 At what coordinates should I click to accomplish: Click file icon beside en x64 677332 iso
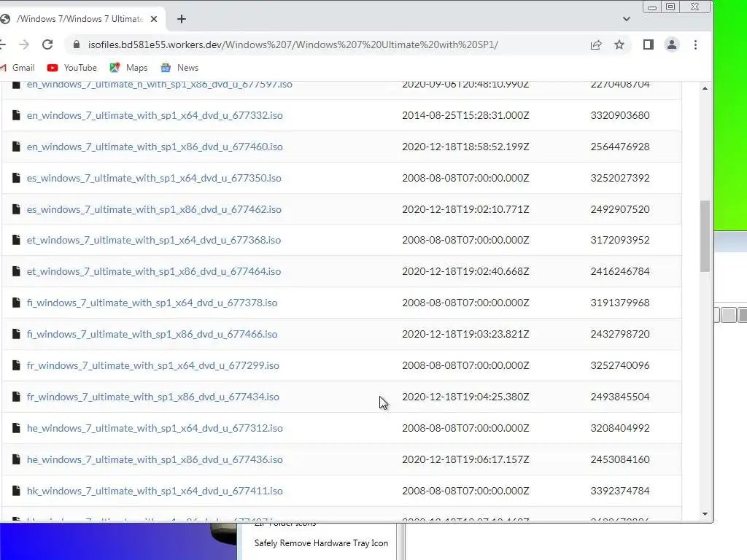16,115
